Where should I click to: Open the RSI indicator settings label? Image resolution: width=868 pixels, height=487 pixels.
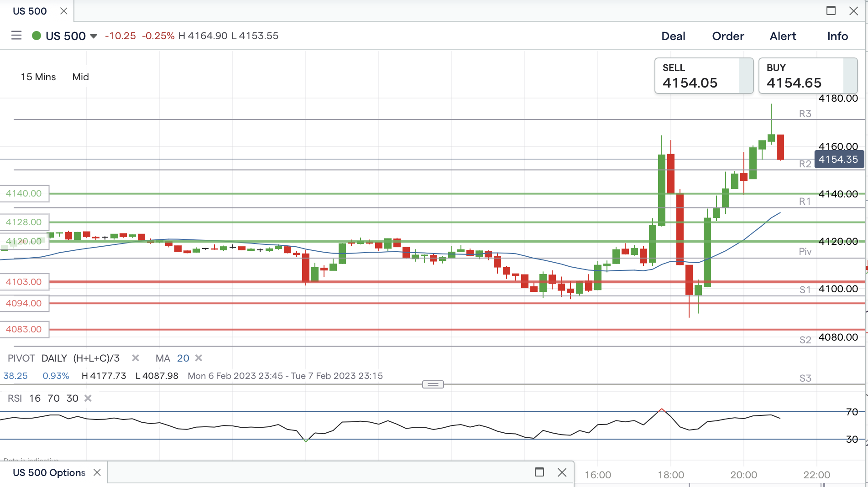[x=15, y=399]
